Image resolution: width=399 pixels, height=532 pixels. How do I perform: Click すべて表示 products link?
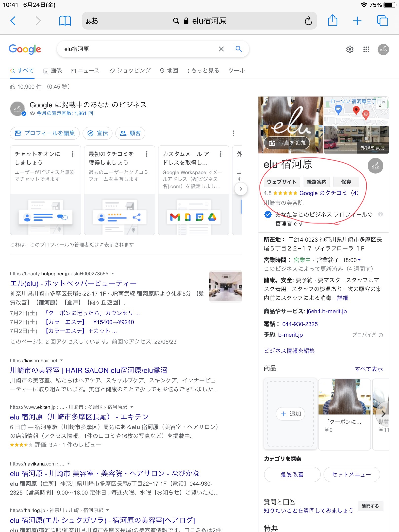[369, 369]
